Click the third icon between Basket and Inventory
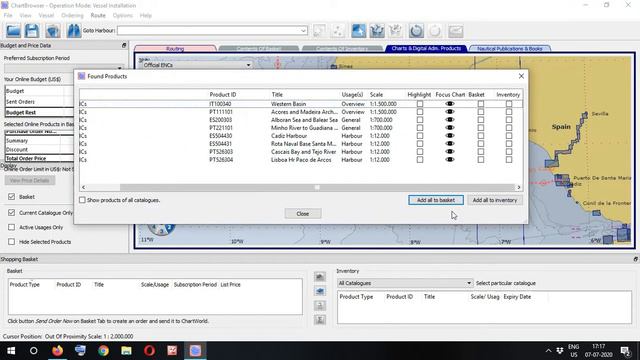This screenshot has width=640, height=360. click(320, 305)
